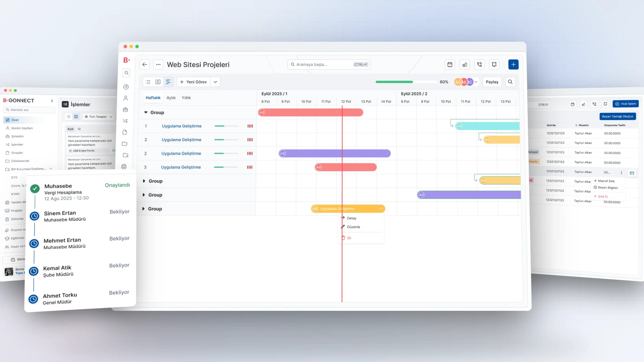Click Beyan Taslağı Oluştur in the right window
Image resolution: width=644 pixels, height=362 pixels.
click(618, 116)
